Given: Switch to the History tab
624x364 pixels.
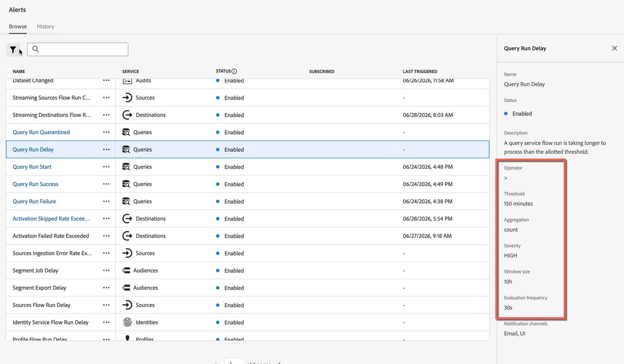Looking at the screenshot, I should (46, 27).
